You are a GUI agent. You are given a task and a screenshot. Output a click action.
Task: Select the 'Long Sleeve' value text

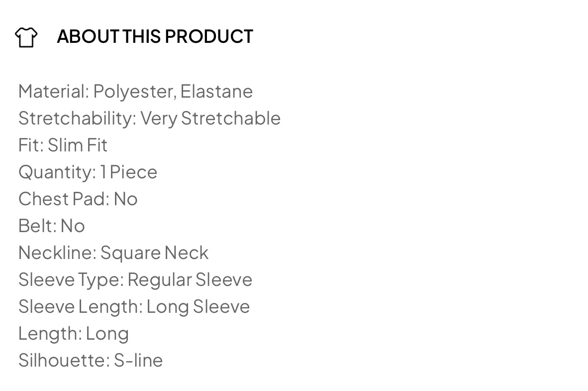[x=198, y=306]
